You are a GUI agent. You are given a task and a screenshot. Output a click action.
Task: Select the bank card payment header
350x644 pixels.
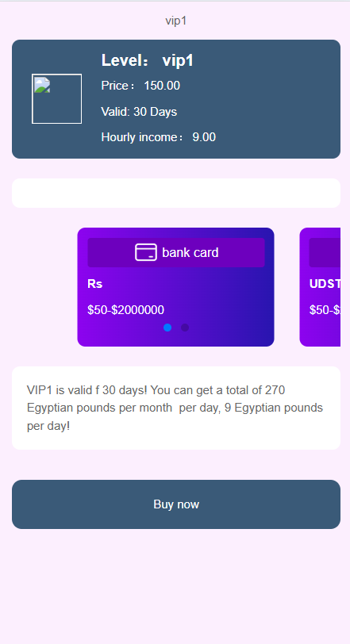pyautogui.click(x=176, y=252)
